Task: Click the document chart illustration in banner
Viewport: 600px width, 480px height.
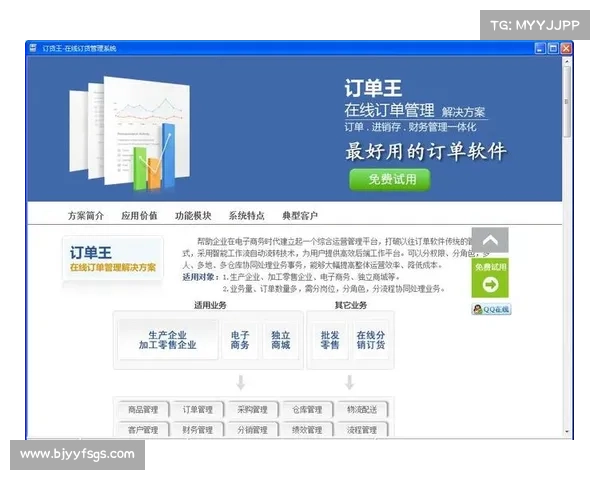Action: point(129,133)
